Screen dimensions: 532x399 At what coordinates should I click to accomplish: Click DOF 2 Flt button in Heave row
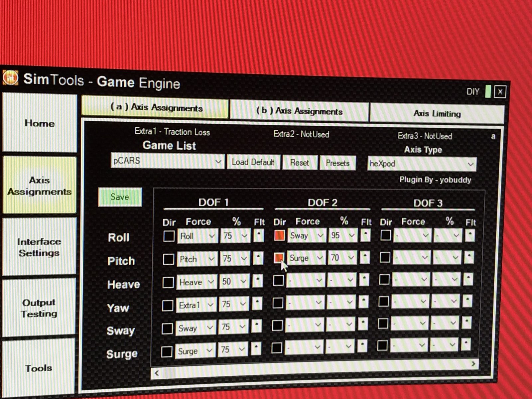364,279
